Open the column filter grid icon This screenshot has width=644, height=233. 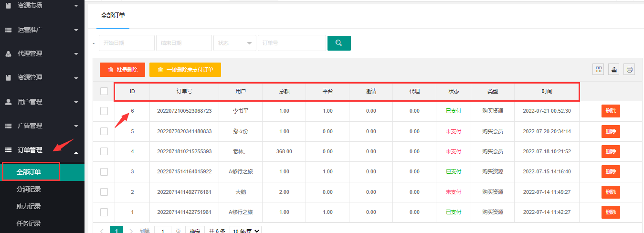click(598, 69)
